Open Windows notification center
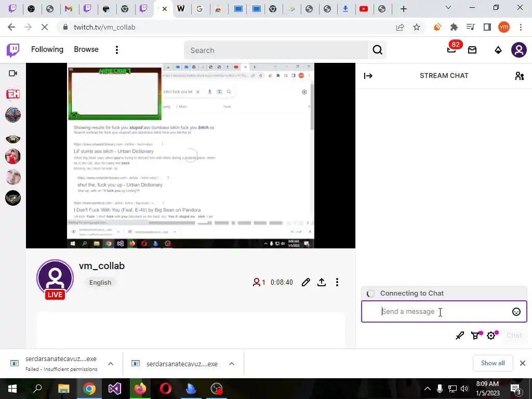This screenshot has width=532, height=399. coord(515,389)
